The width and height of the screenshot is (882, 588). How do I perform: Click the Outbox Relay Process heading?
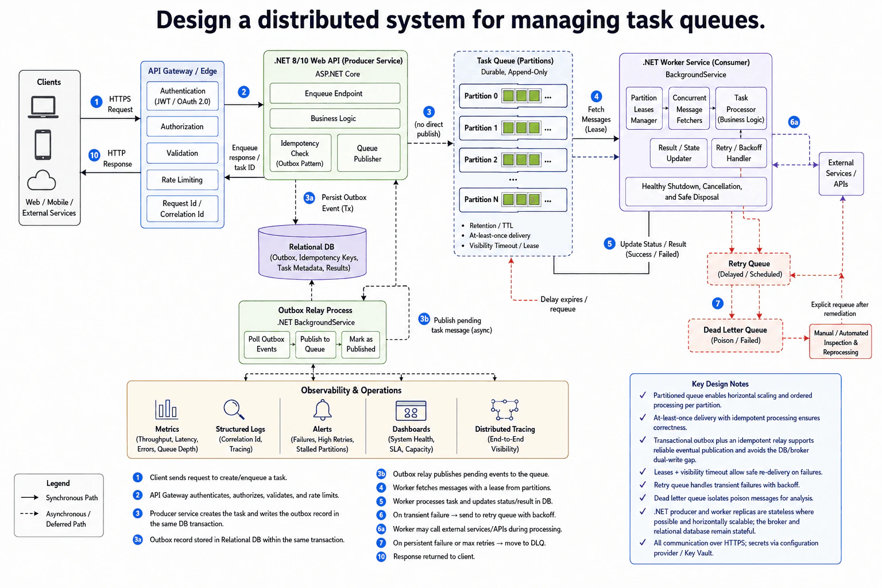click(x=315, y=310)
